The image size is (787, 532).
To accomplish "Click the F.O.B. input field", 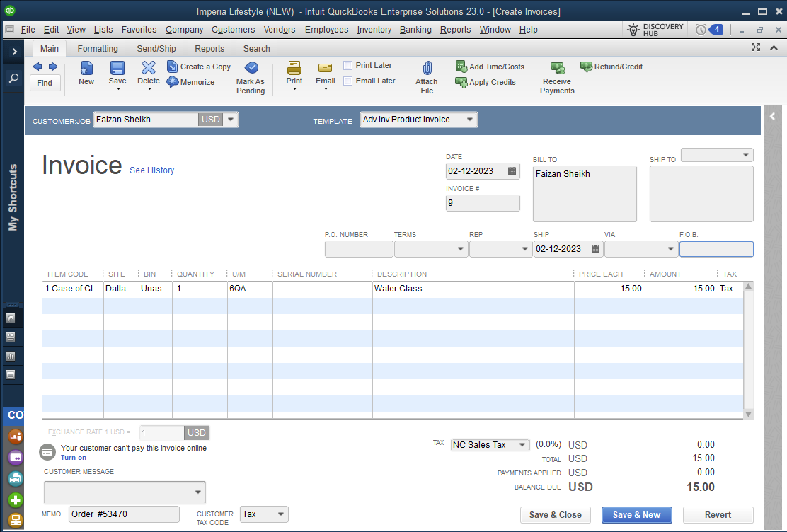I will 716,249.
